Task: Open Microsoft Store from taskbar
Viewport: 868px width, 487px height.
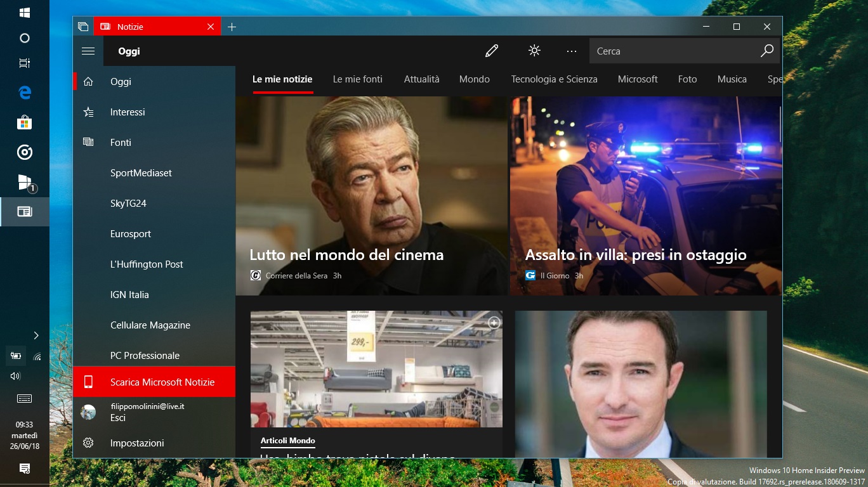Action: pyautogui.click(x=25, y=122)
